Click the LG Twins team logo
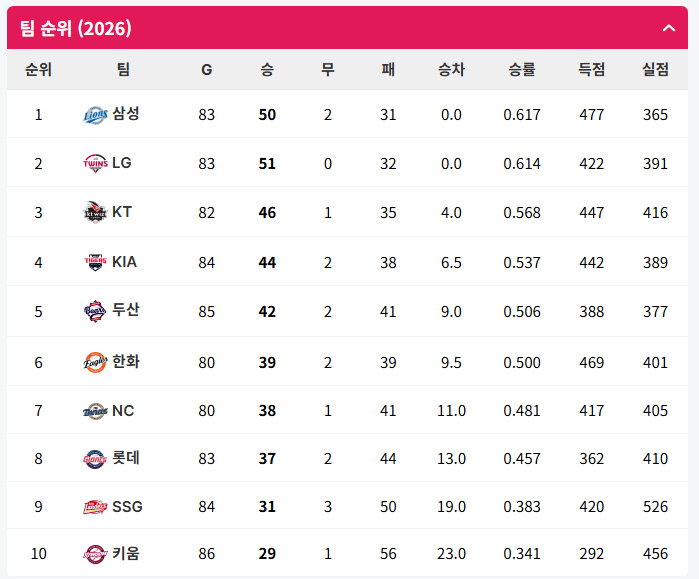Viewport: 699px width, 579px height. coord(95,163)
